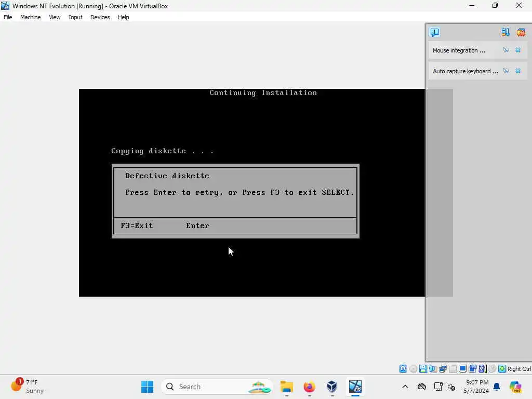Suppress the Mouse integration notification
Viewport: 532px width, 399px height.
click(x=506, y=50)
